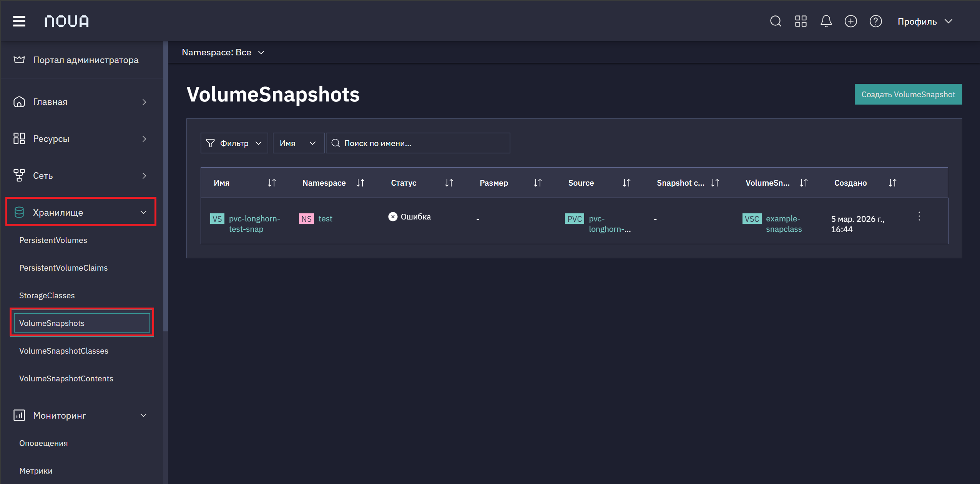The height and width of the screenshot is (484, 980).
Task: Open the Namespace: Все selector
Action: pyautogui.click(x=223, y=52)
